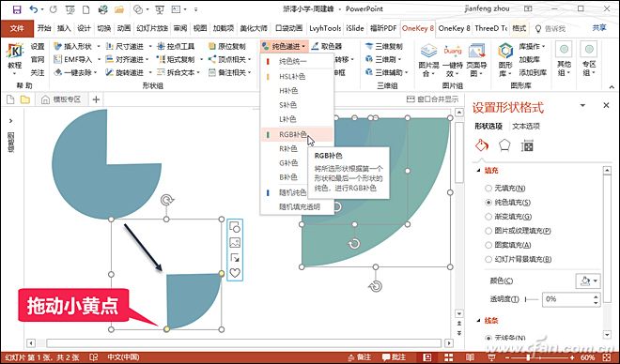Screen dimensions: 620x364
Task: Click 添加到库 button
Action: (x=533, y=72)
